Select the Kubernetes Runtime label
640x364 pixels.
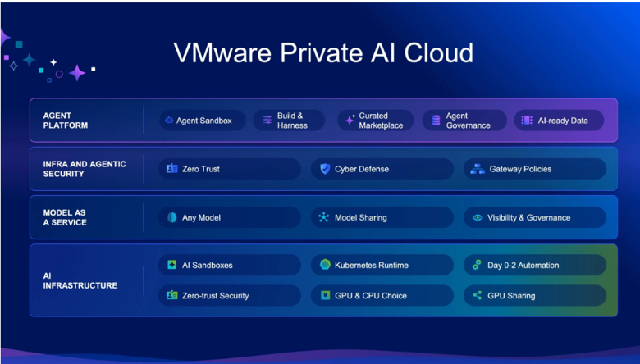(x=372, y=266)
